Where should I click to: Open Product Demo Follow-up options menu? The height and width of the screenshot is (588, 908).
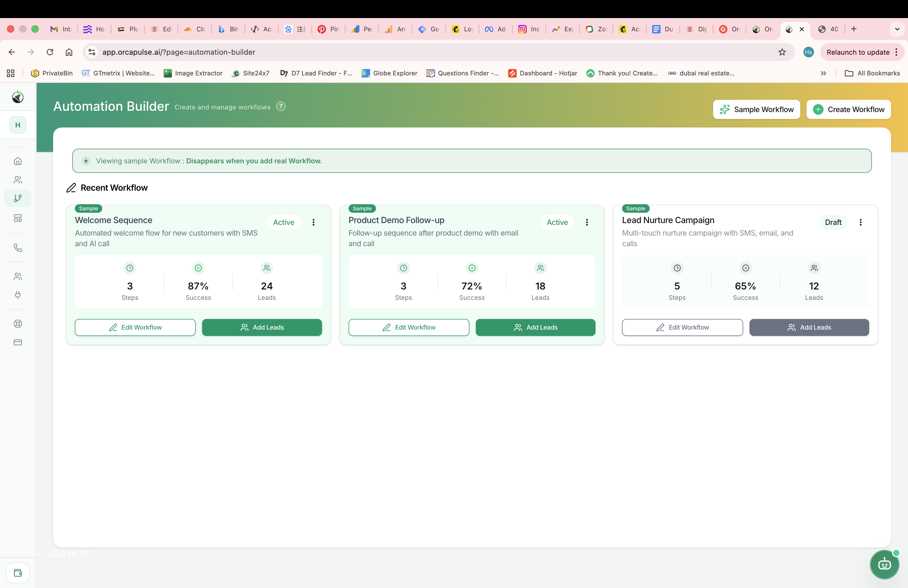pos(587,222)
